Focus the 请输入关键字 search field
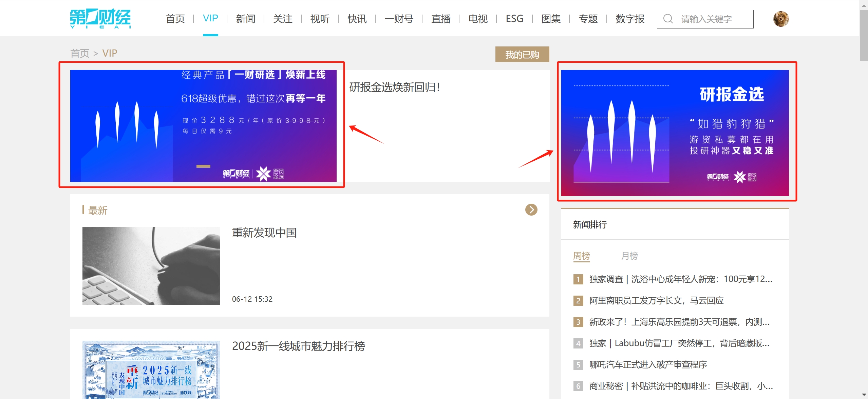This screenshot has height=399, width=868. (705, 19)
